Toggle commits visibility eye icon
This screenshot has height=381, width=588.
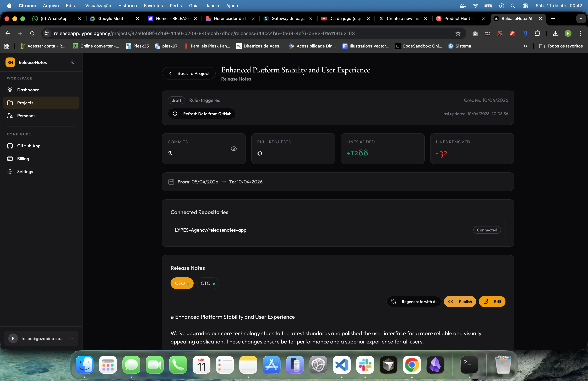click(x=233, y=149)
